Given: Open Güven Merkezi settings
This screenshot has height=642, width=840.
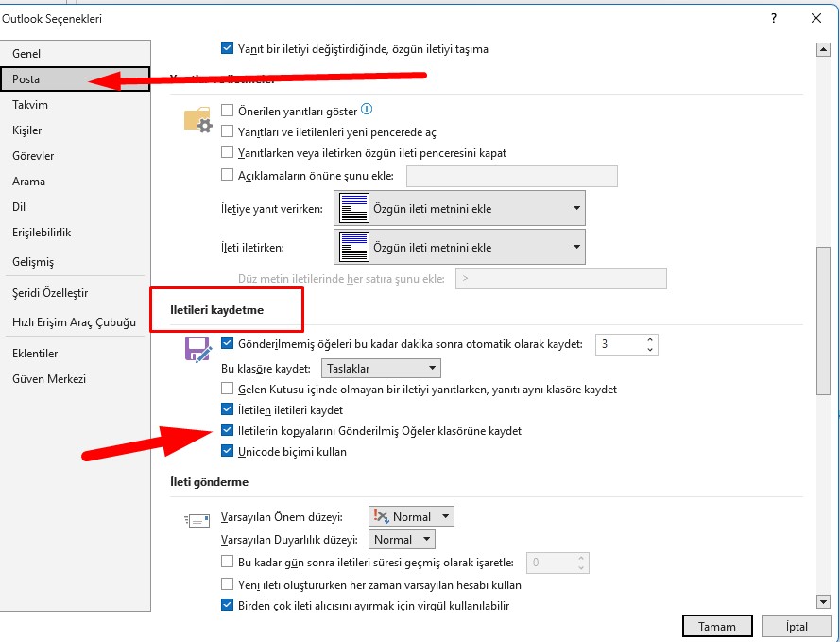Looking at the screenshot, I should click(x=76, y=379).
